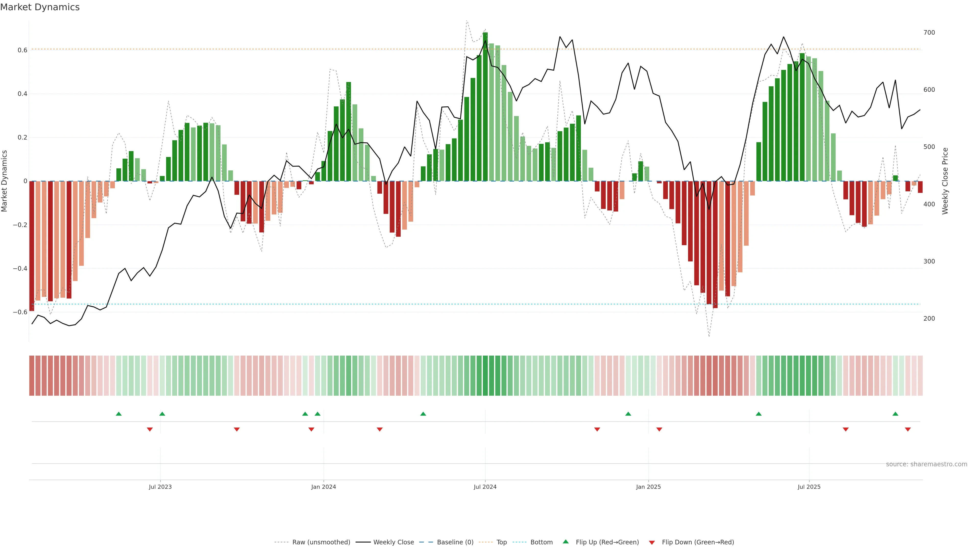Click the rightmost green Flip Up triangle marker
The width and height of the screenshot is (980, 551).
[x=895, y=414]
